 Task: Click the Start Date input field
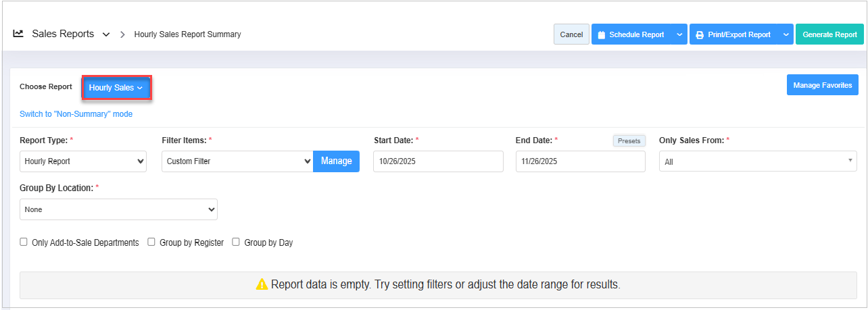pos(438,161)
